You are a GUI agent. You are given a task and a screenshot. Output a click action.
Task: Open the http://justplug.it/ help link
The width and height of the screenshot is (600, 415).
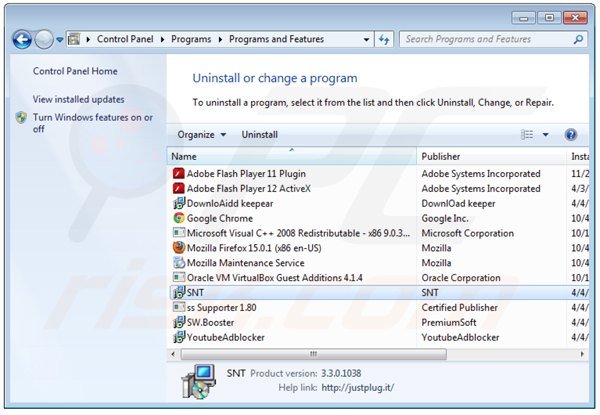click(x=357, y=387)
